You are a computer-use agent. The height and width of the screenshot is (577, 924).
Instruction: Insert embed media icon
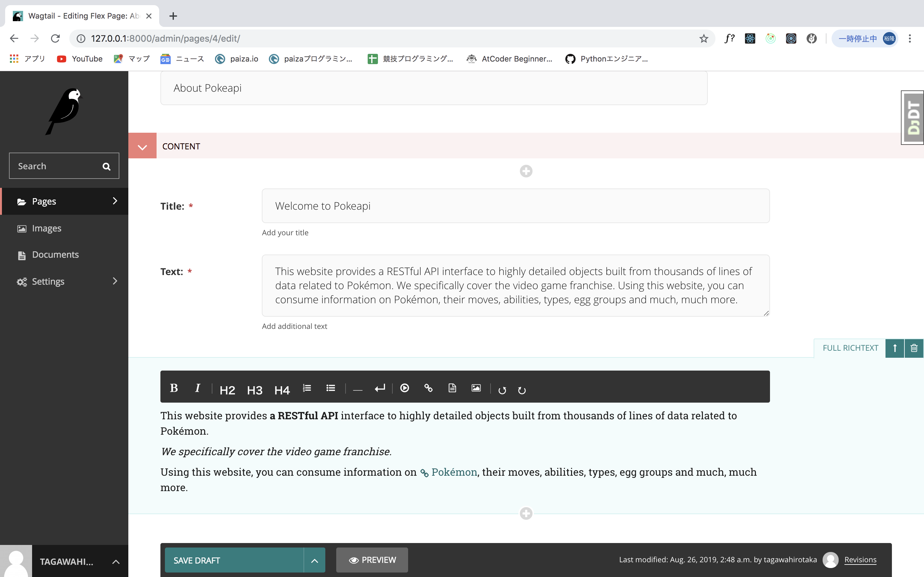point(404,388)
